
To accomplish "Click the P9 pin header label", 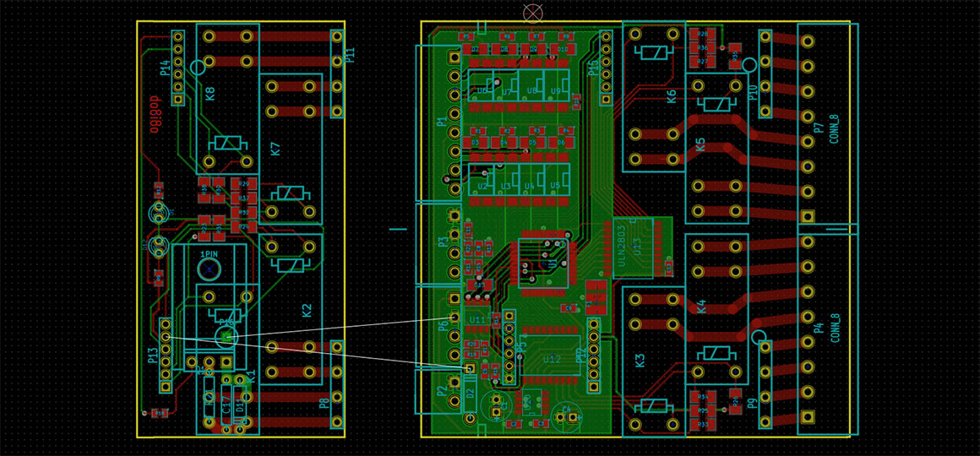I will pyautogui.click(x=752, y=403).
